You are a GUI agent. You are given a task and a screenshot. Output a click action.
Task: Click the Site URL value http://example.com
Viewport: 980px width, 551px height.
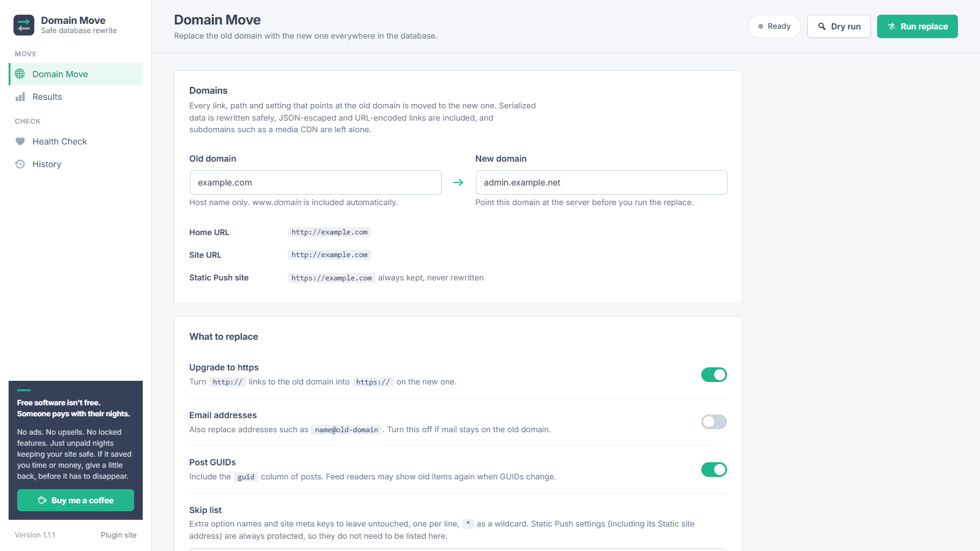click(x=330, y=255)
